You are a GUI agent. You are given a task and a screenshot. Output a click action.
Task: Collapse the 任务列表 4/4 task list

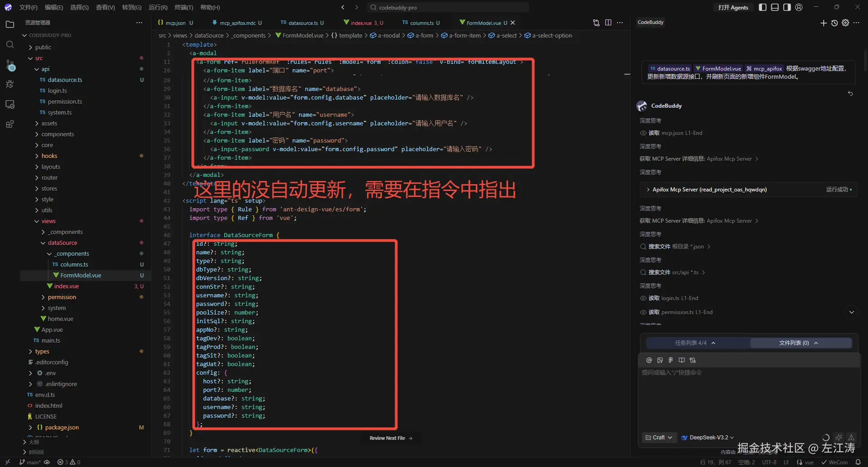(714, 343)
